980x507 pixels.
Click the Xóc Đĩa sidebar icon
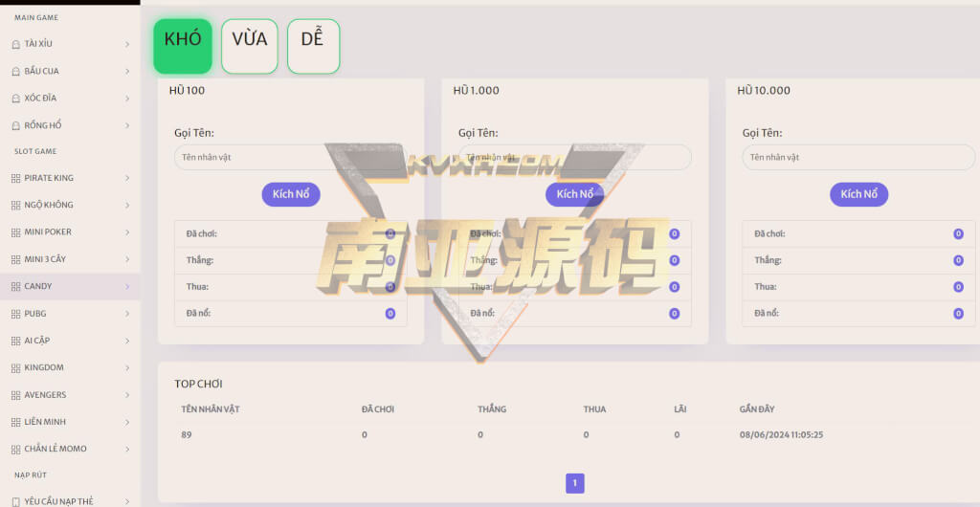(15, 99)
